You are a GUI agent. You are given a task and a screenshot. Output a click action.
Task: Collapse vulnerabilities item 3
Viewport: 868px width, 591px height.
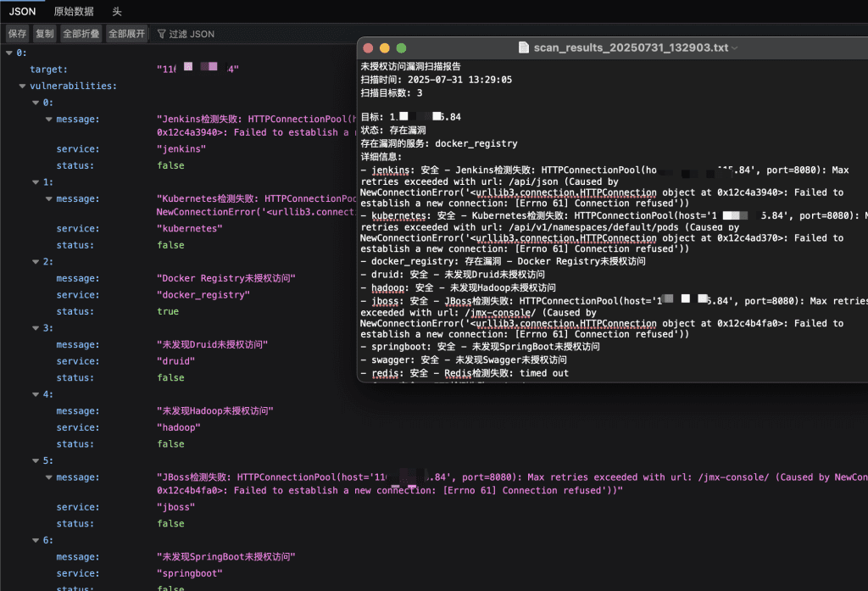[36, 328]
